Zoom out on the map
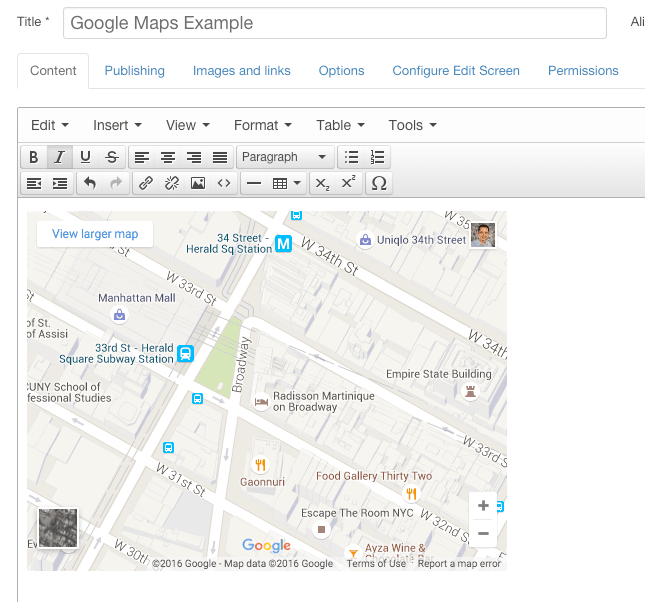Screen dimensions: 645x602 click(x=483, y=534)
